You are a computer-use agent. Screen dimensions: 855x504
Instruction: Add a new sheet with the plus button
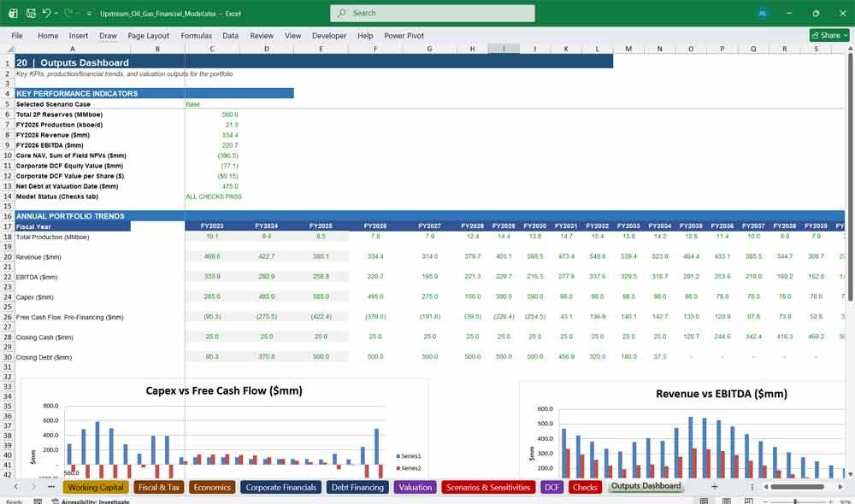(x=714, y=487)
